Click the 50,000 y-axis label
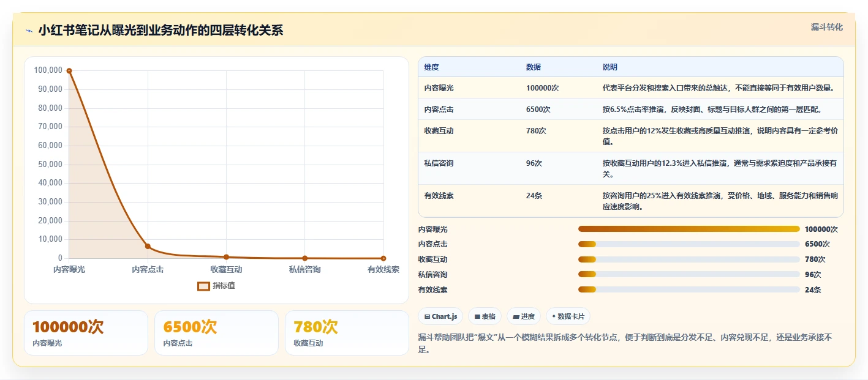Image resolution: width=868 pixels, height=380 pixels. point(50,164)
